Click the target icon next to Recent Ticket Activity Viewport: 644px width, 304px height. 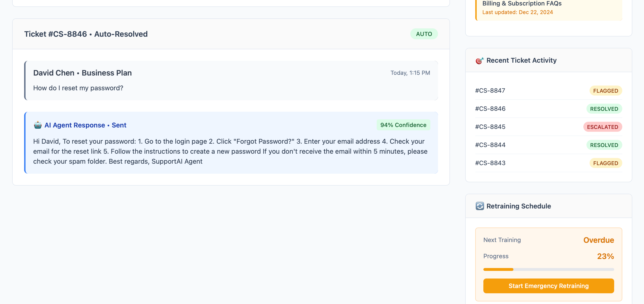480,61
